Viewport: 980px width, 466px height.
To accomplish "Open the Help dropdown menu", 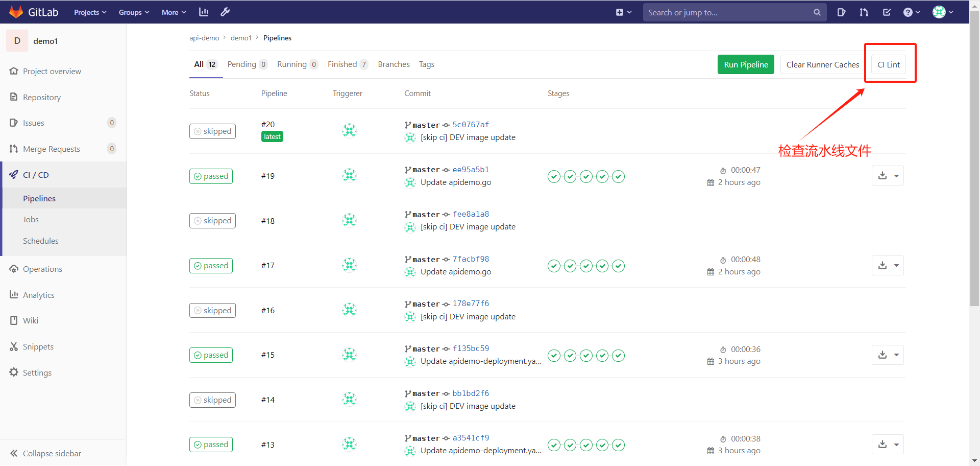I will click(x=911, y=12).
